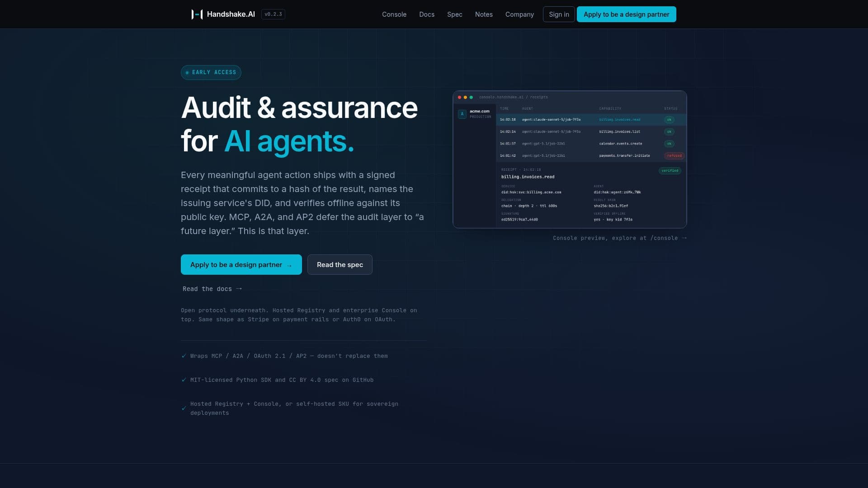Click the Read the spec button
Viewport: 868px width, 488px height.
click(340, 265)
